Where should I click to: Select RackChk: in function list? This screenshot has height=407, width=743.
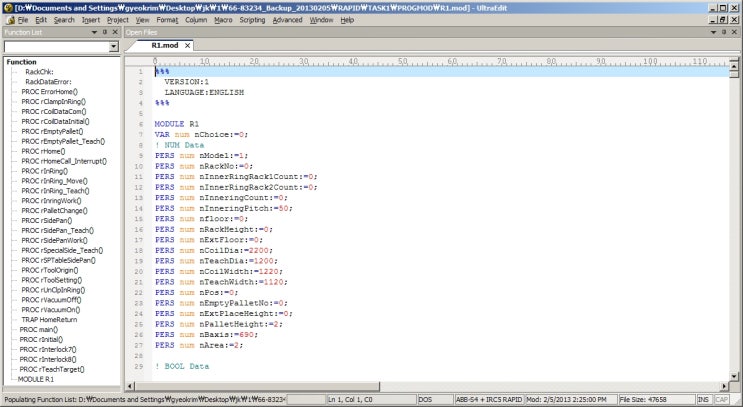pyautogui.click(x=39, y=72)
